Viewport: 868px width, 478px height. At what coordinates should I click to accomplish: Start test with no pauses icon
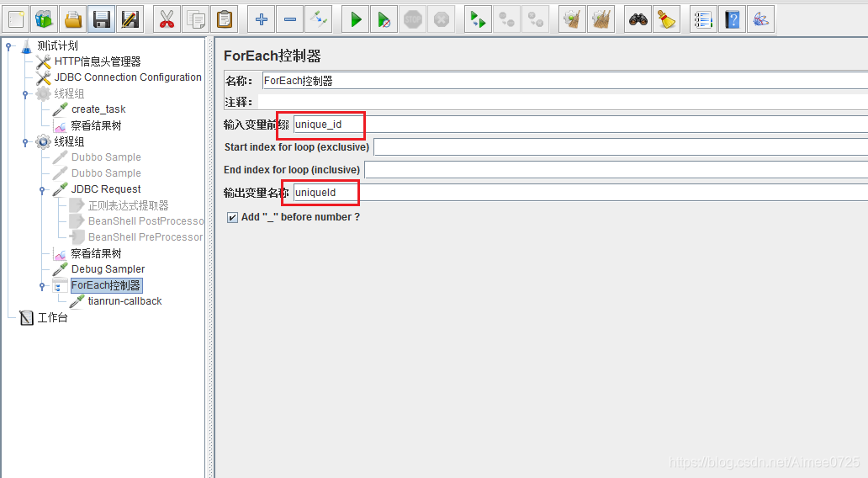(x=384, y=19)
